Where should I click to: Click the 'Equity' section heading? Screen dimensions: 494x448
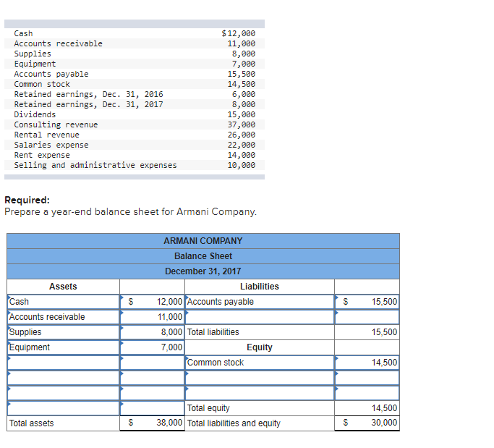[x=260, y=347]
